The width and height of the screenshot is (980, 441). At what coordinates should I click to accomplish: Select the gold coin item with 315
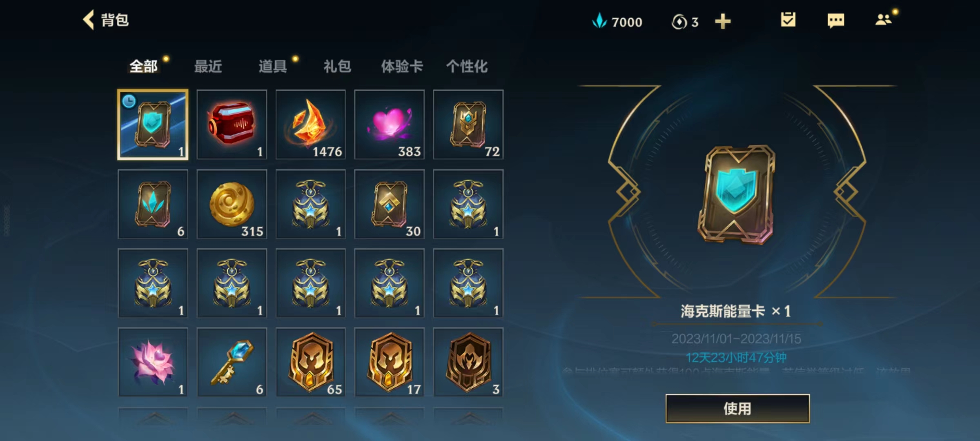pyautogui.click(x=232, y=204)
